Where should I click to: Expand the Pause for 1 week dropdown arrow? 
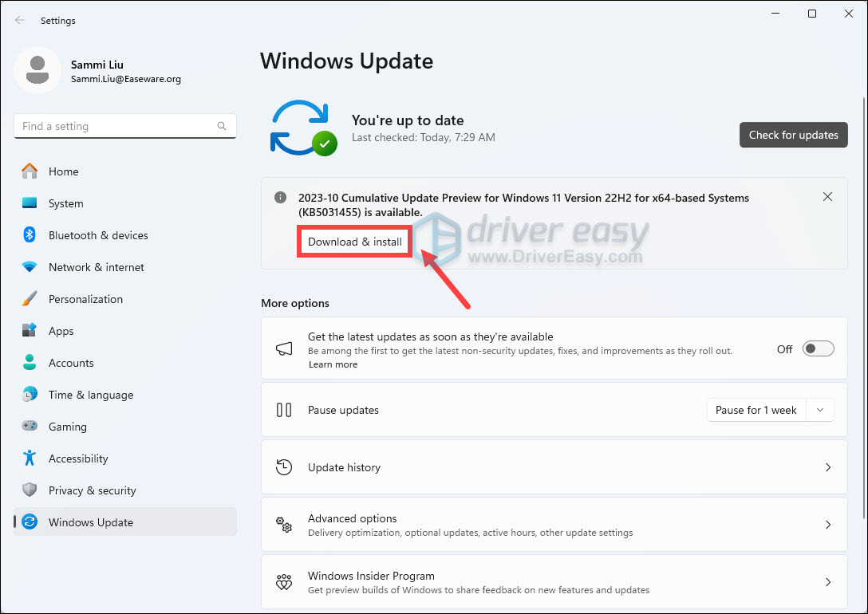pos(820,410)
